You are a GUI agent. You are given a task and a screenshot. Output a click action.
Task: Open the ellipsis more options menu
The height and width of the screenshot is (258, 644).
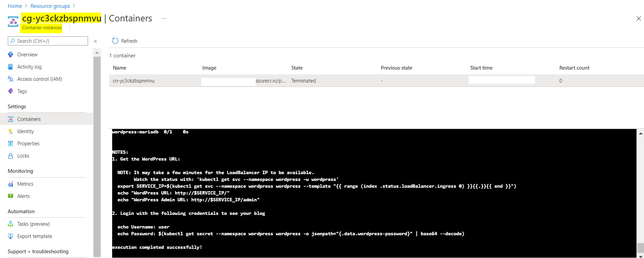click(x=164, y=18)
